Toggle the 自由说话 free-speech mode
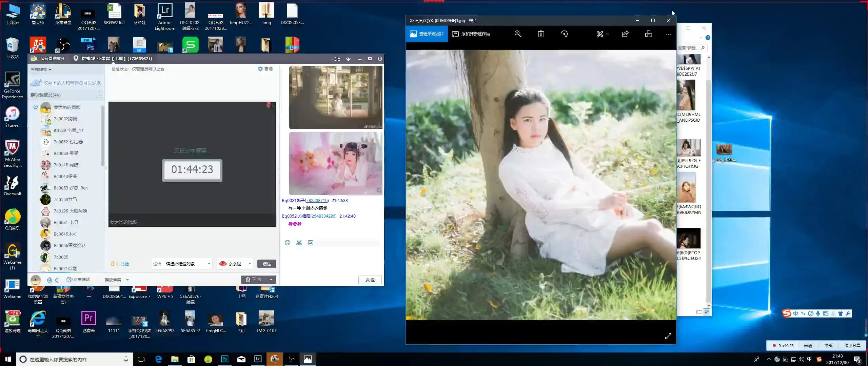 78,280
